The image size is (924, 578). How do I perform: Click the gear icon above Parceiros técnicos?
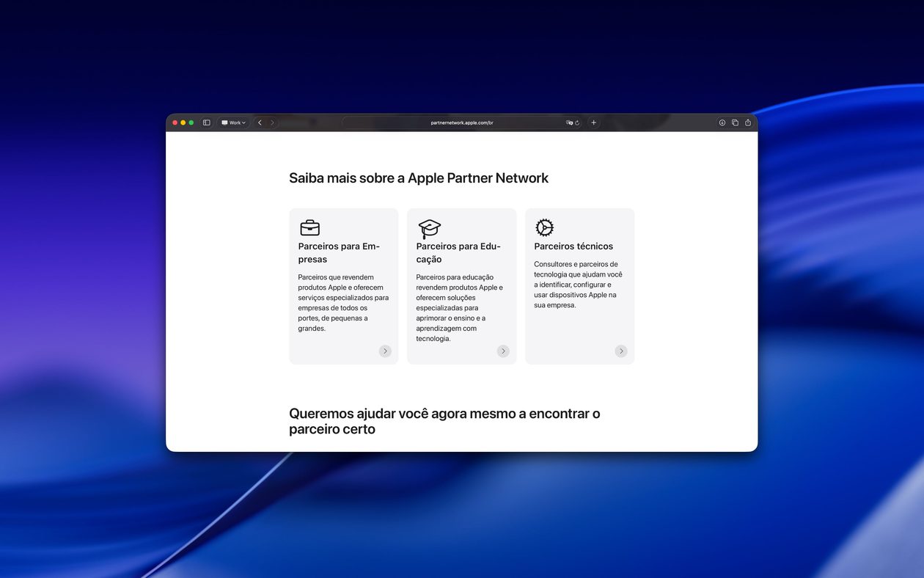544,227
